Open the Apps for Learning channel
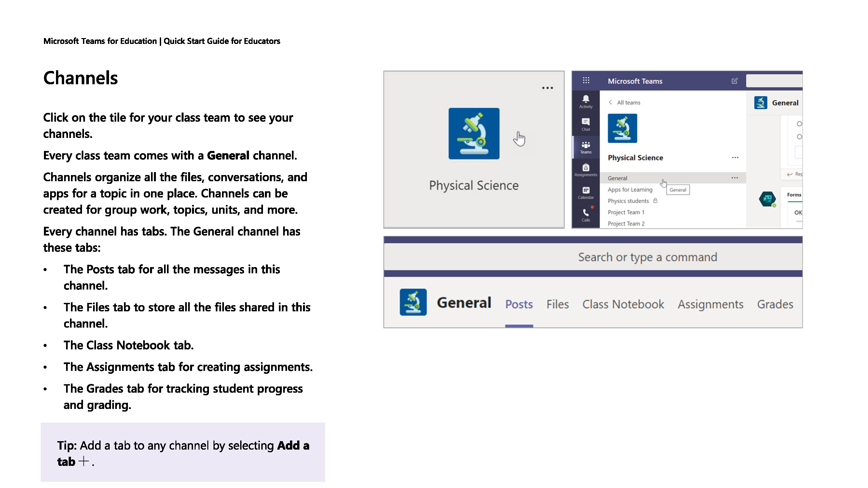The width and height of the screenshot is (868, 488). coord(630,189)
